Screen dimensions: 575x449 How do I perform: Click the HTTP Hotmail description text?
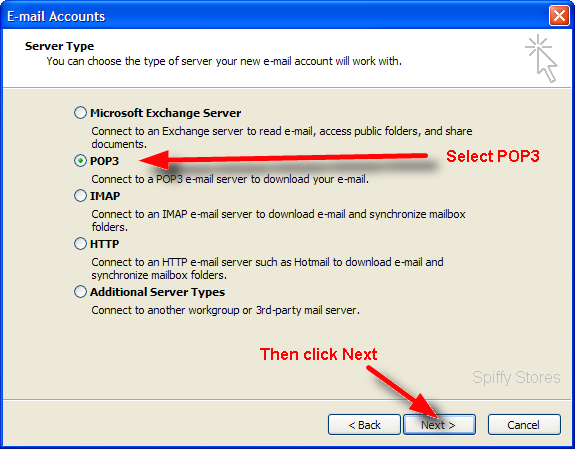click(267, 269)
